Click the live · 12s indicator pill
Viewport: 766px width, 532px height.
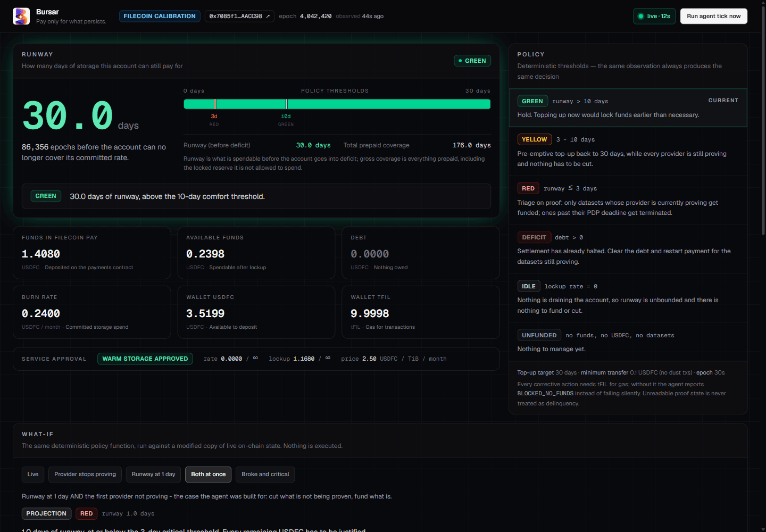coord(654,16)
